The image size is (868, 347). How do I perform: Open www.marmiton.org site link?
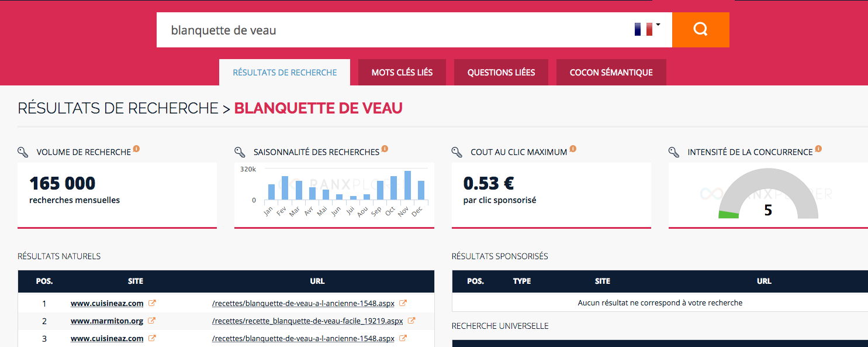tap(107, 321)
